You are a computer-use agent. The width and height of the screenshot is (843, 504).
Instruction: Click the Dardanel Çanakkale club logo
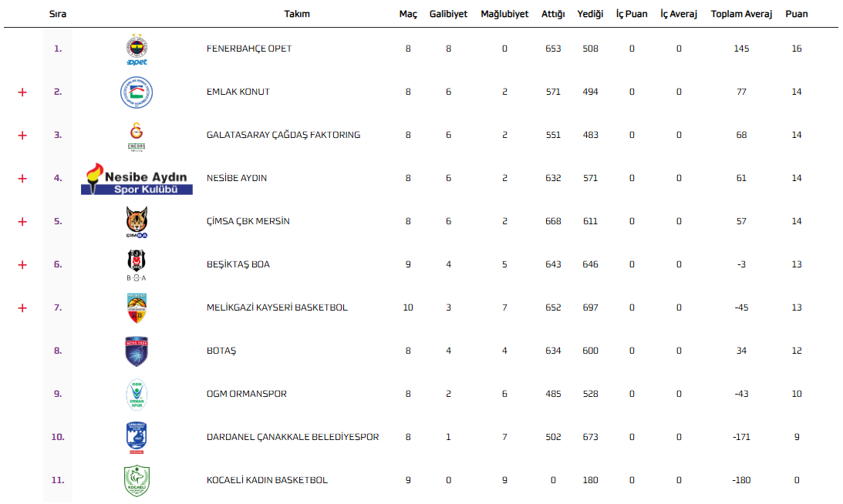[137, 438]
